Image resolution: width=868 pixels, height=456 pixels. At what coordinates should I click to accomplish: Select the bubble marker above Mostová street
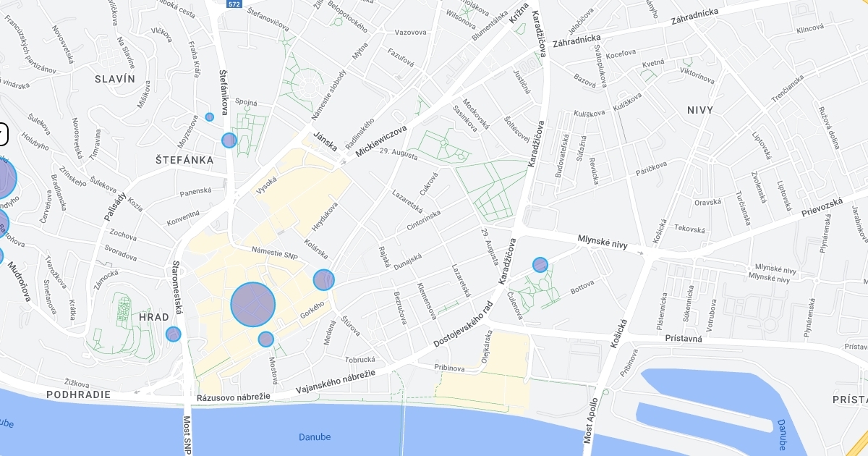click(266, 339)
